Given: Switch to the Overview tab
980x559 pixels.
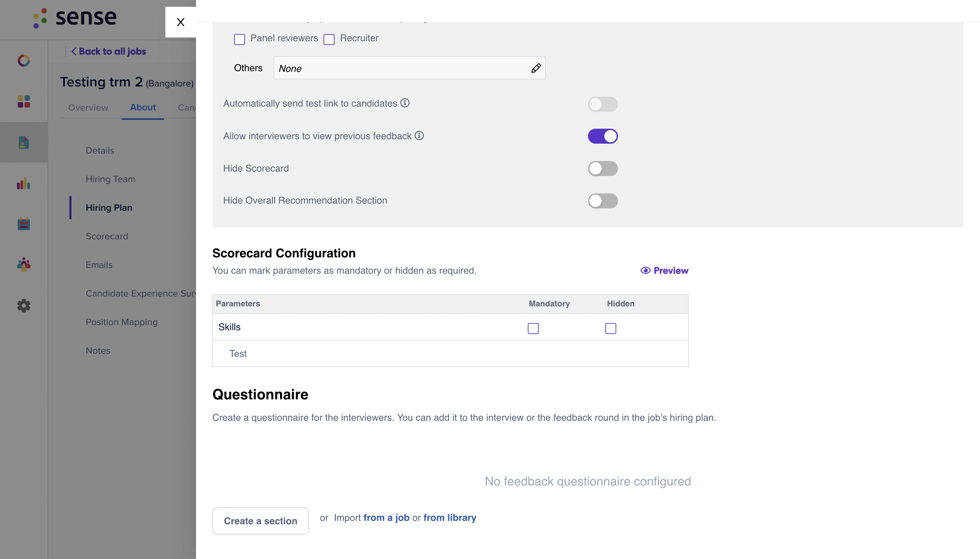Looking at the screenshot, I should [88, 108].
